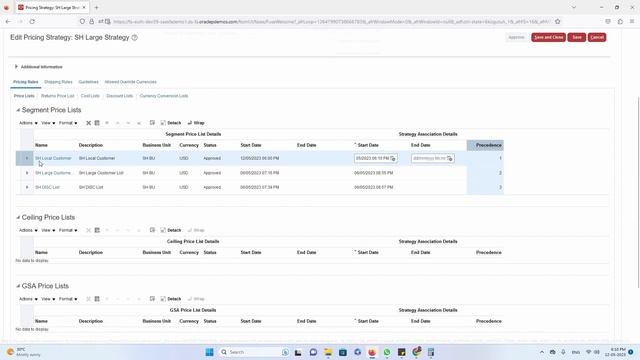Click the delete icon in GSA Price Lists toolbar
Image resolution: width=640 pixels, height=360 pixels.
coord(88,299)
